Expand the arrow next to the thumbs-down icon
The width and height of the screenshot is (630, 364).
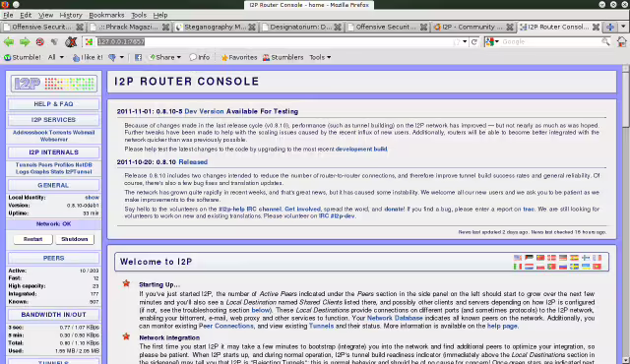tap(122, 57)
